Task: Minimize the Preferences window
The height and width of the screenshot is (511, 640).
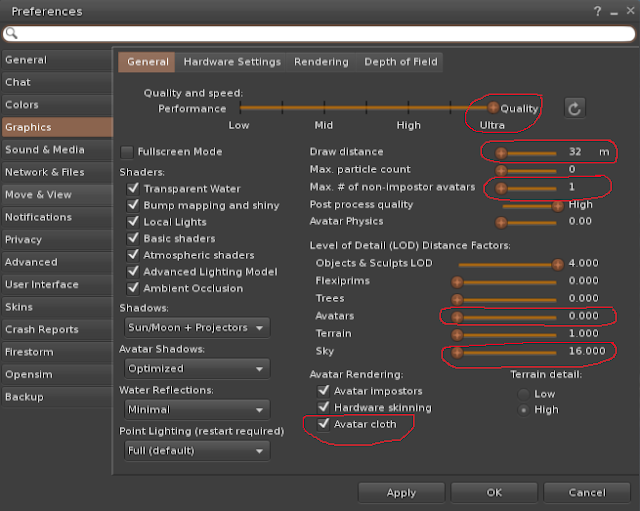Action: pyautogui.click(x=614, y=13)
